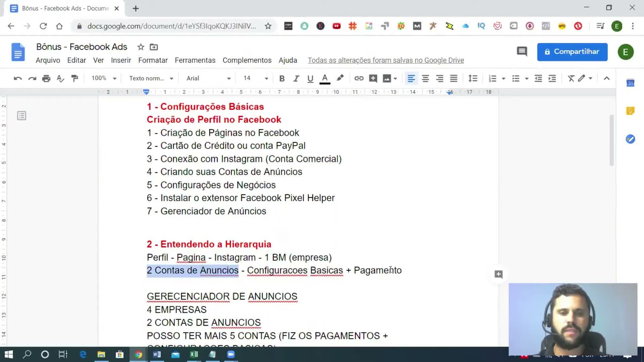Open Excel from taskbar

point(194,354)
